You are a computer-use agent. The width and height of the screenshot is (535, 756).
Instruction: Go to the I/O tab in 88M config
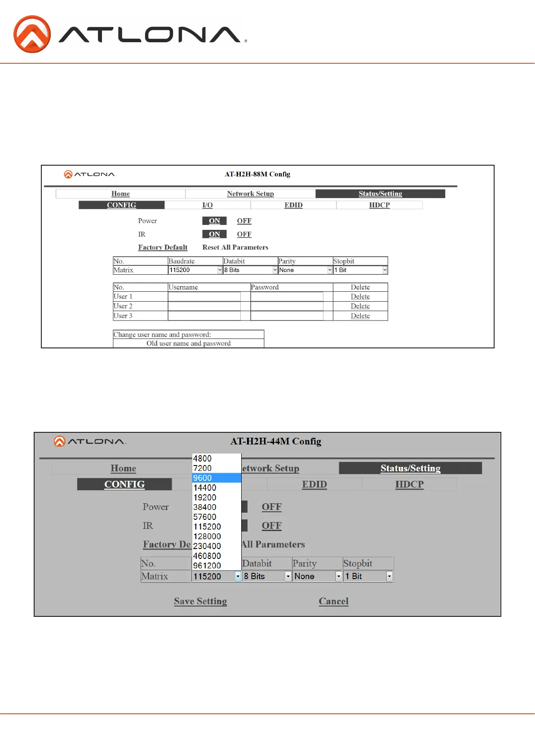[x=207, y=205]
